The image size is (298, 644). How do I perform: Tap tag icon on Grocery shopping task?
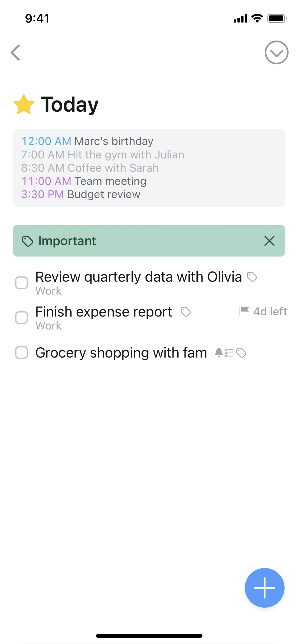click(241, 353)
